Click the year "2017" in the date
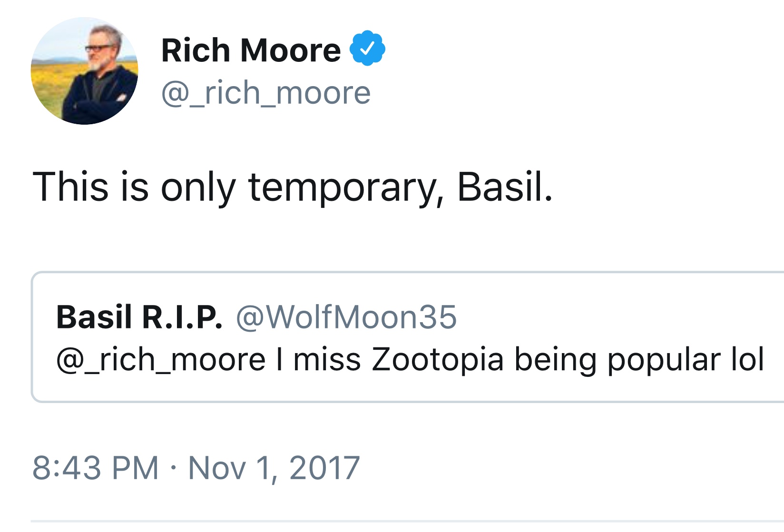784x532 pixels. point(324,468)
